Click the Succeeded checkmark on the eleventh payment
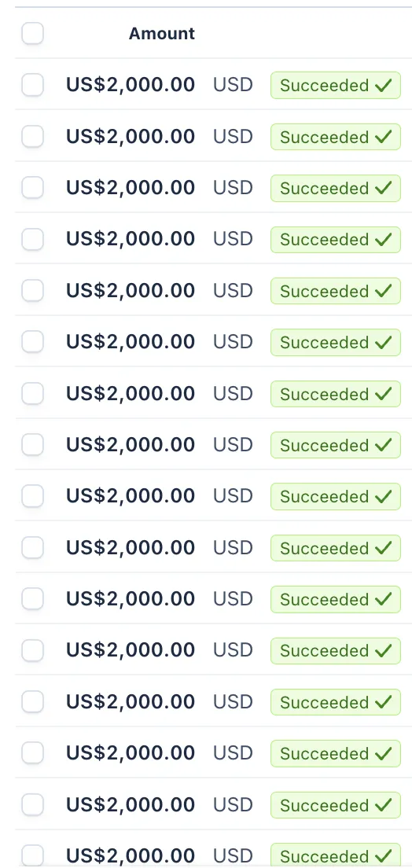412x868 pixels. coord(383,600)
